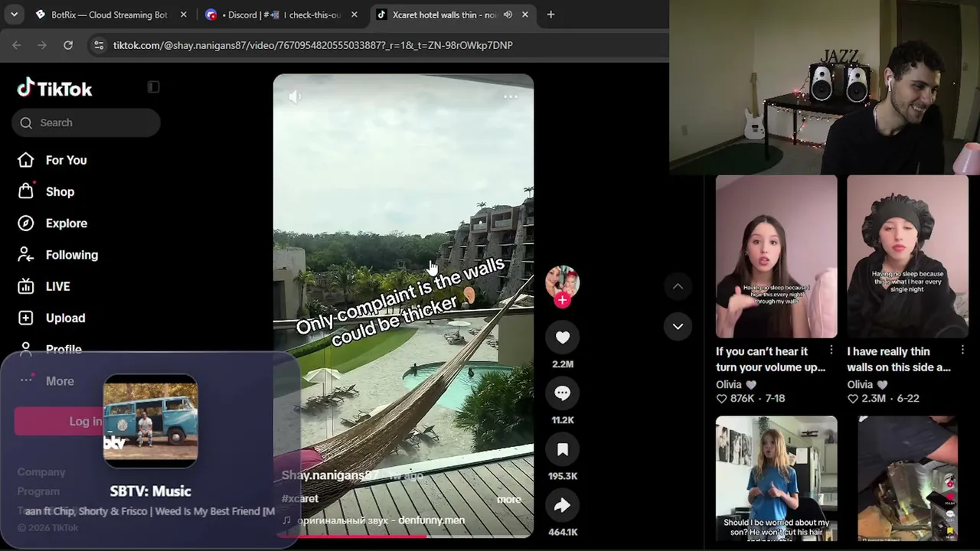Switch to the BotRix Cloud Streaming Bot tab

(109, 15)
